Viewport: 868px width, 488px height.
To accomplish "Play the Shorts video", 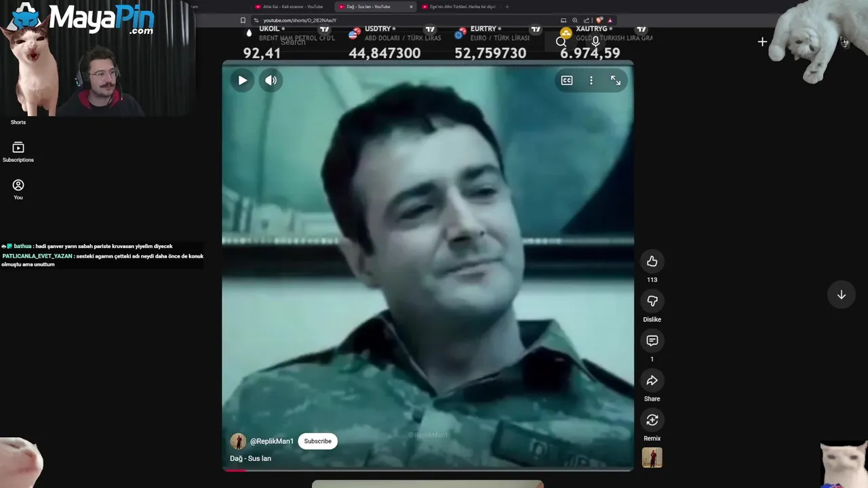I will [242, 80].
